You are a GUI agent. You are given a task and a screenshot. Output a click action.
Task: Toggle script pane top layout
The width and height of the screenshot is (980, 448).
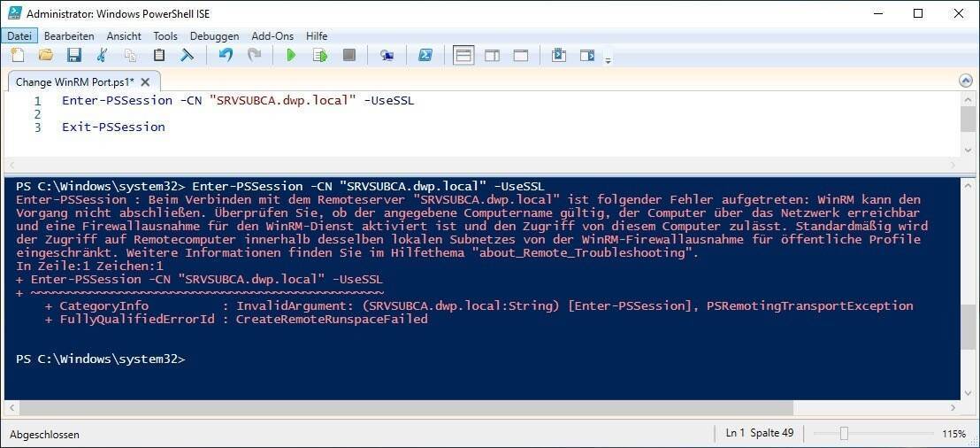pyautogui.click(x=463, y=55)
